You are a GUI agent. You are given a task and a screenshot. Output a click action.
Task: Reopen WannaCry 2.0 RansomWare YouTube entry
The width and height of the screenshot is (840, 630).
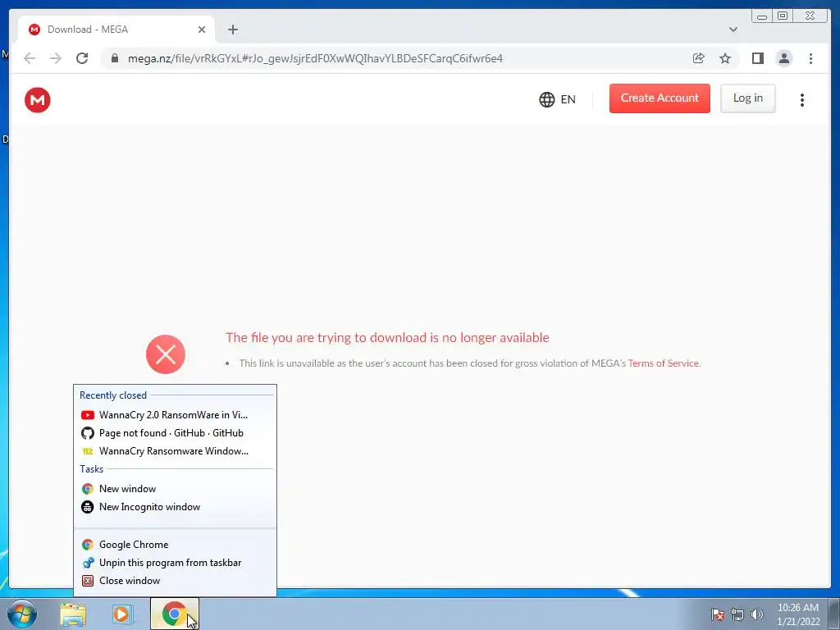click(x=176, y=414)
